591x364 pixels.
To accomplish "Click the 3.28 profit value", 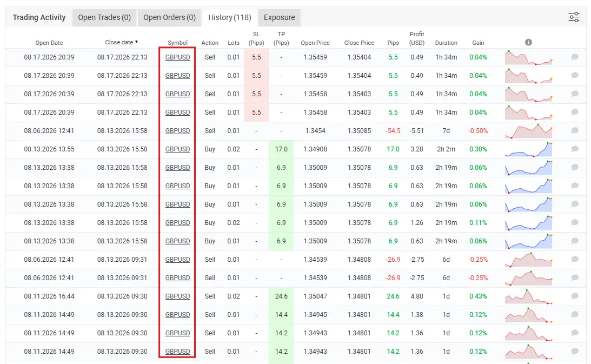I will 417,149.
